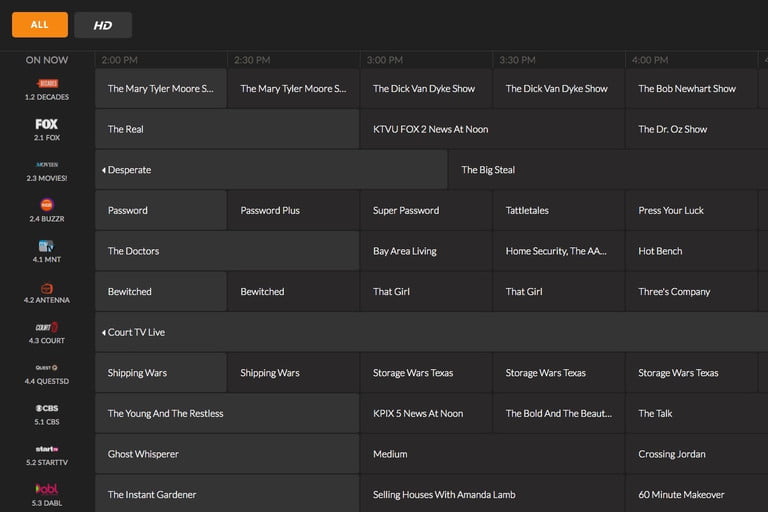This screenshot has height=512, width=768.
Task: Select the Antenna TV channel logo
Action: pos(47,287)
